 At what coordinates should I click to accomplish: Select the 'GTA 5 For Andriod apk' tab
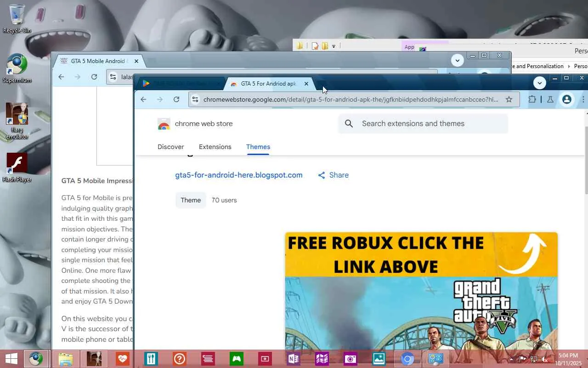pyautogui.click(x=268, y=84)
